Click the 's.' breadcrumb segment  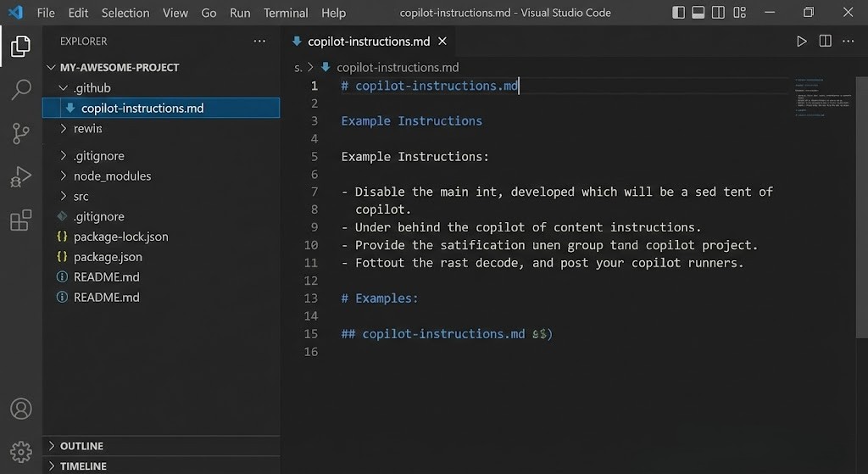click(x=298, y=68)
